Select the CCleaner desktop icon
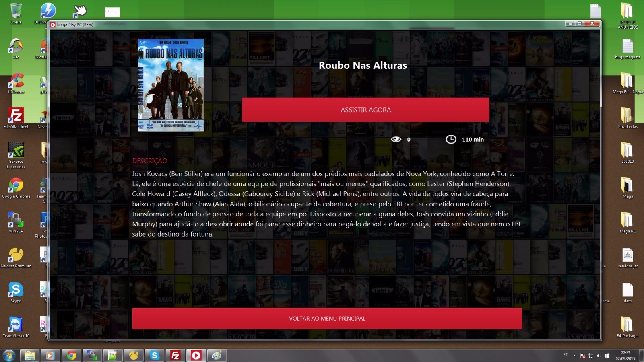Screen dimensions: 644x362 (x=16, y=83)
